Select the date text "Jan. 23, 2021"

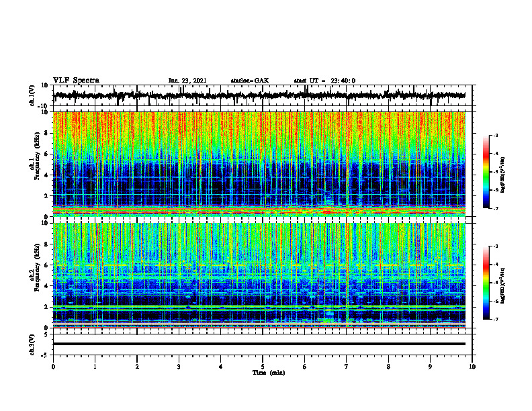(x=187, y=81)
